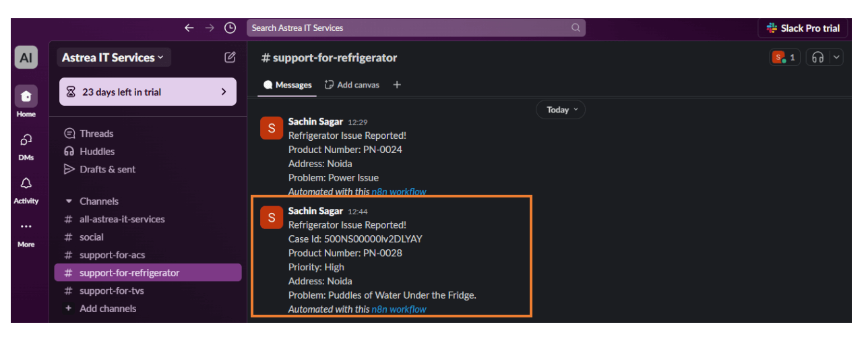The width and height of the screenshot is (868, 341).
Task: Click the search magnifier icon
Action: pyautogui.click(x=576, y=28)
